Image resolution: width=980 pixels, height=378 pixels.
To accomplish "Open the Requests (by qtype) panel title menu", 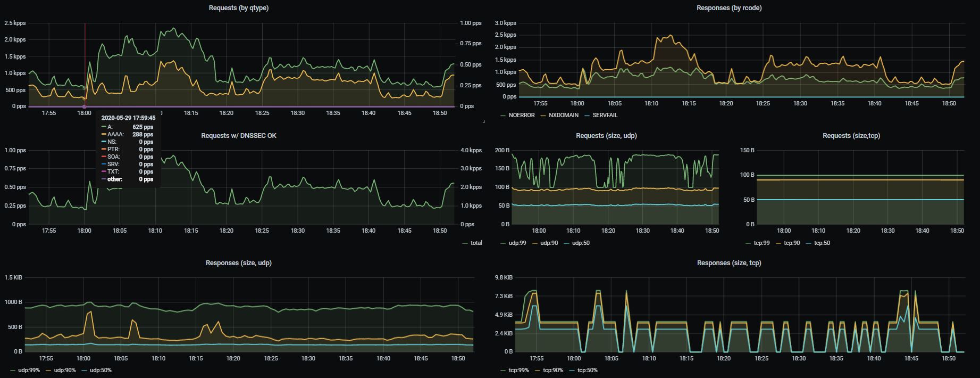I will point(238,8).
